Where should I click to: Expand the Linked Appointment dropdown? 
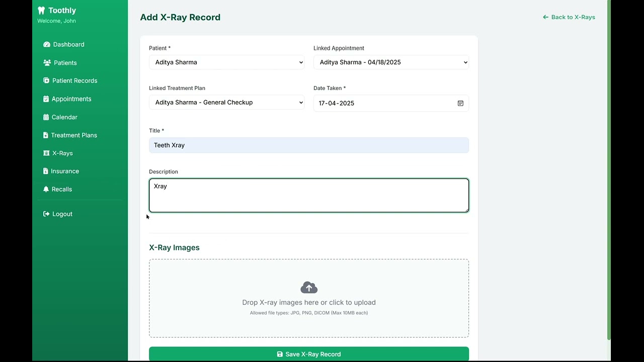[391, 62]
